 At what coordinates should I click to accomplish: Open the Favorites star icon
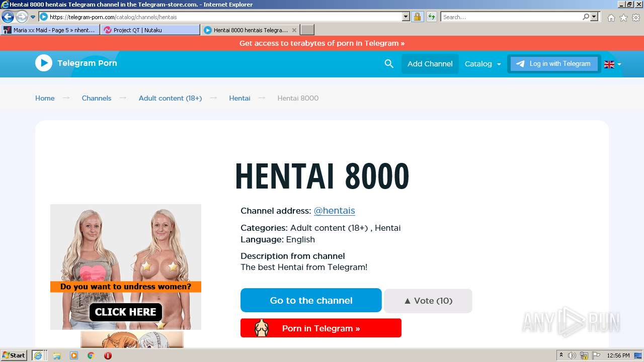click(x=623, y=18)
